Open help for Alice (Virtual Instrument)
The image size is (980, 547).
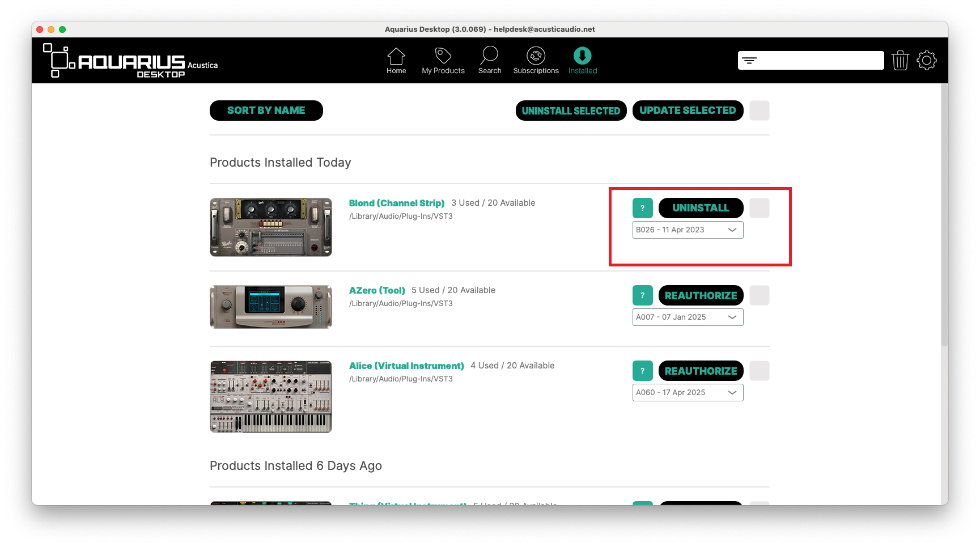(x=642, y=371)
